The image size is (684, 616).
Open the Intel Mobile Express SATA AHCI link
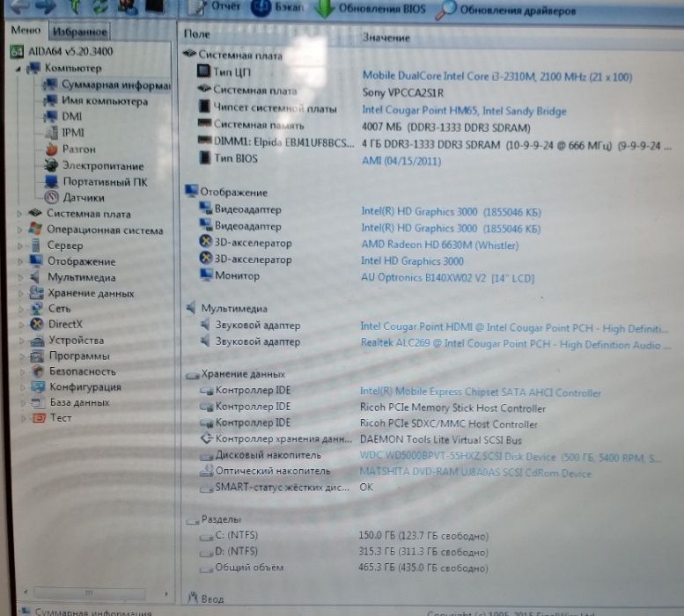(481, 392)
